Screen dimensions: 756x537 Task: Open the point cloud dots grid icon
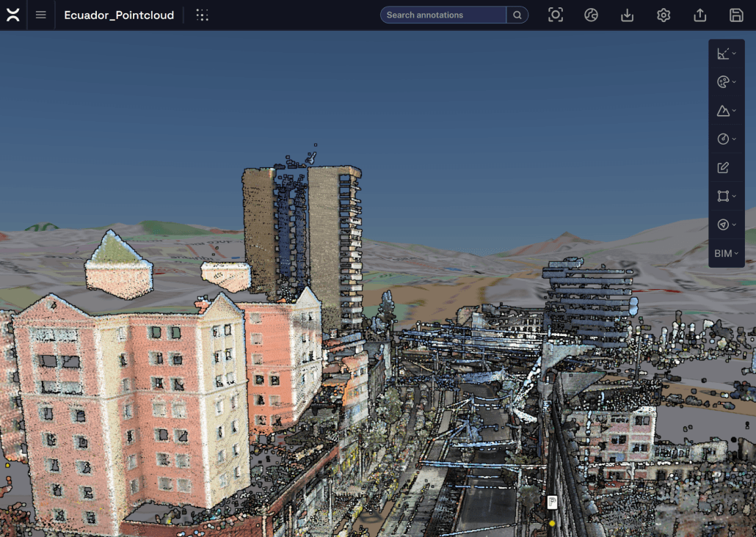point(203,15)
